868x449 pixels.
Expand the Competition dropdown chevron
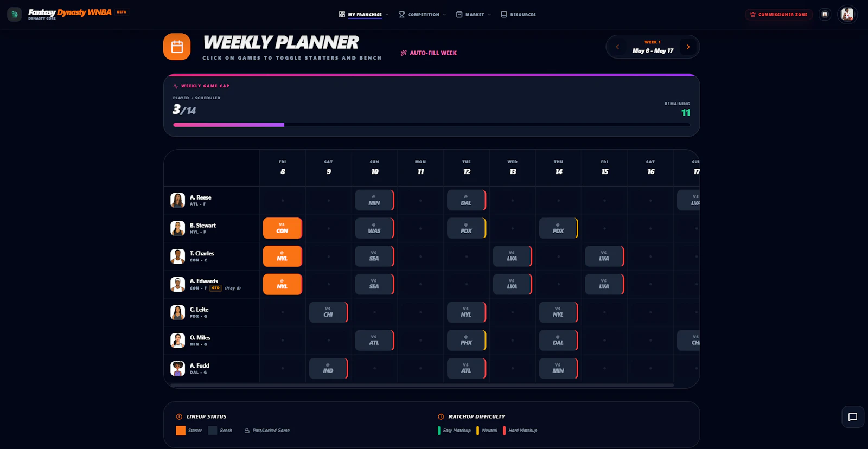(444, 15)
